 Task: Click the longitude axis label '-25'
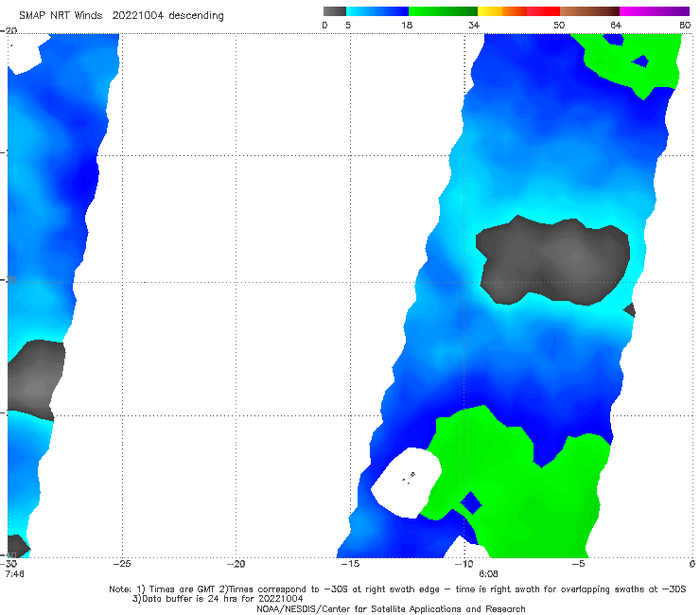(122, 564)
